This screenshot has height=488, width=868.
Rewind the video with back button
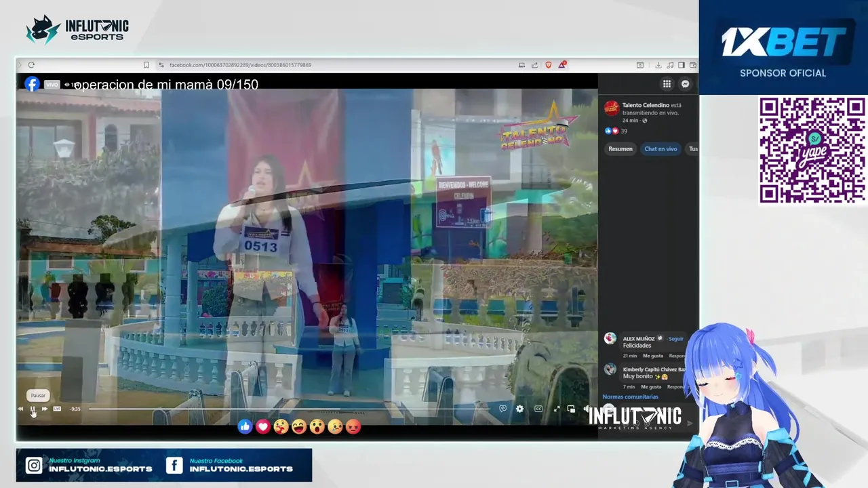(x=20, y=409)
